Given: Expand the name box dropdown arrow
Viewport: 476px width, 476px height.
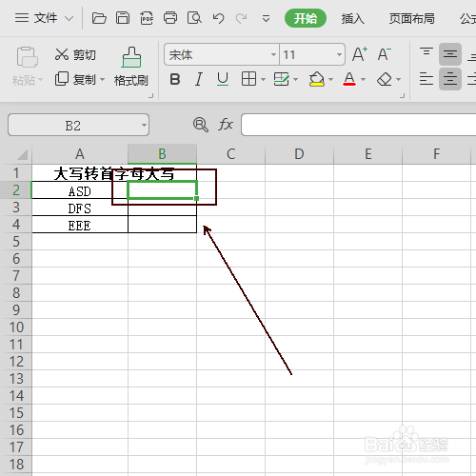Looking at the screenshot, I should 144,125.
